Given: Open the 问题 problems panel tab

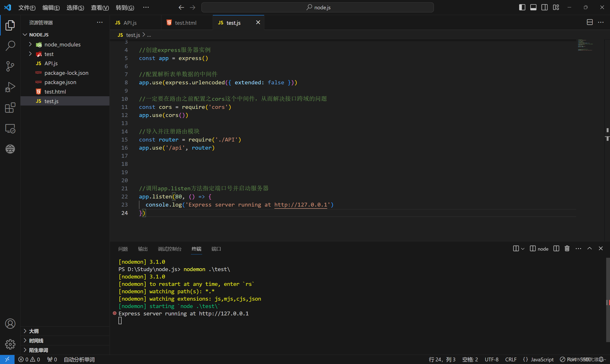Looking at the screenshot, I should (x=123, y=249).
